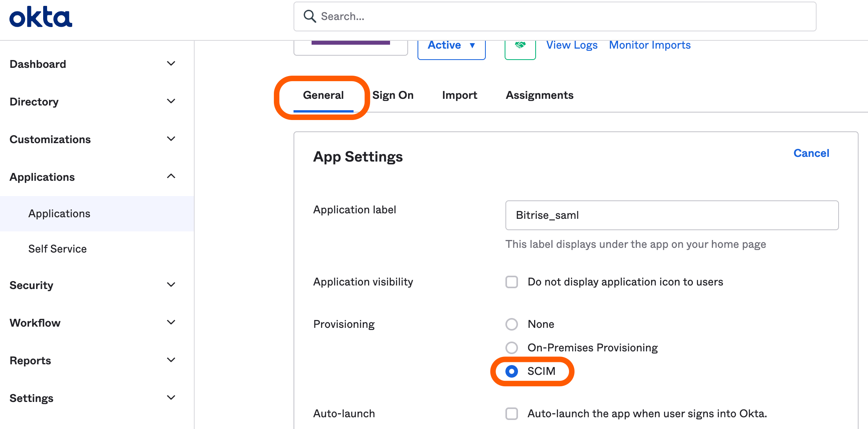Select On-Premises Provisioning radio button

[512, 348]
